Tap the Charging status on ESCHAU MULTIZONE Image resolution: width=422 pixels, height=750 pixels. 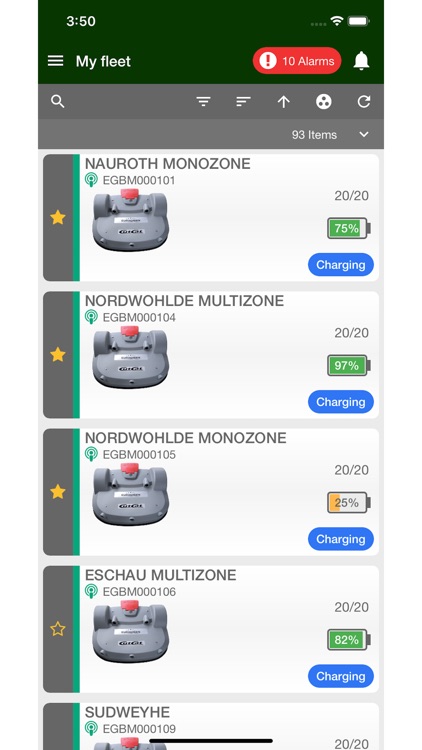point(341,676)
